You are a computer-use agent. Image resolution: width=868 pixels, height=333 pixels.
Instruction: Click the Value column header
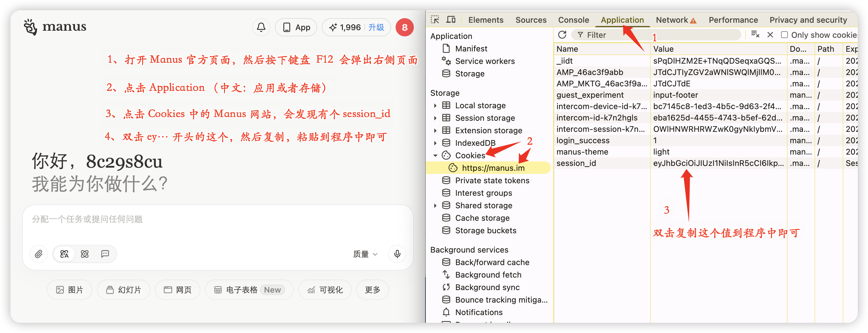(719, 49)
